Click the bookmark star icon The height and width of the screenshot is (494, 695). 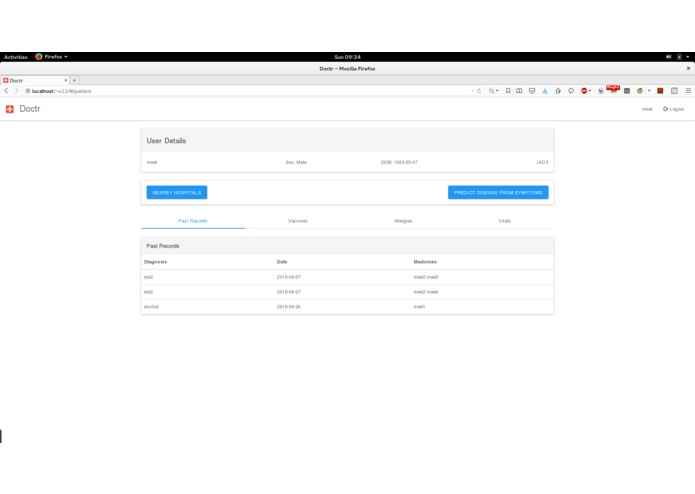(508, 91)
